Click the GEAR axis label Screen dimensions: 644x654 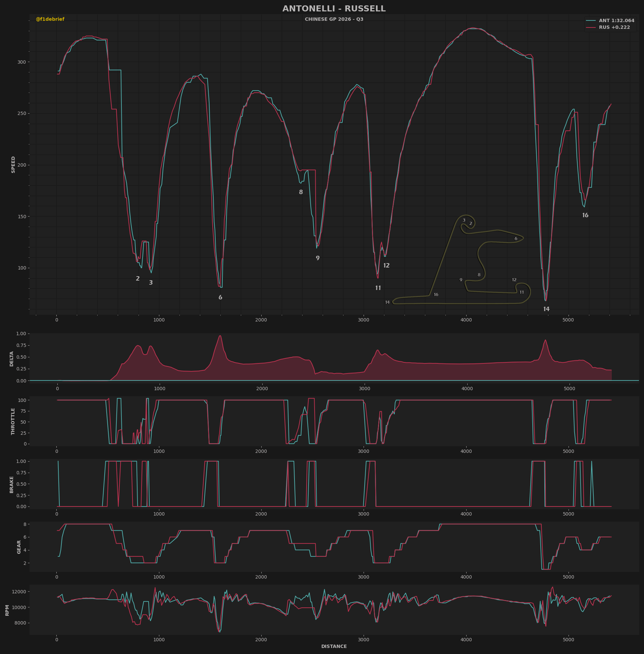click(x=19, y=547)
